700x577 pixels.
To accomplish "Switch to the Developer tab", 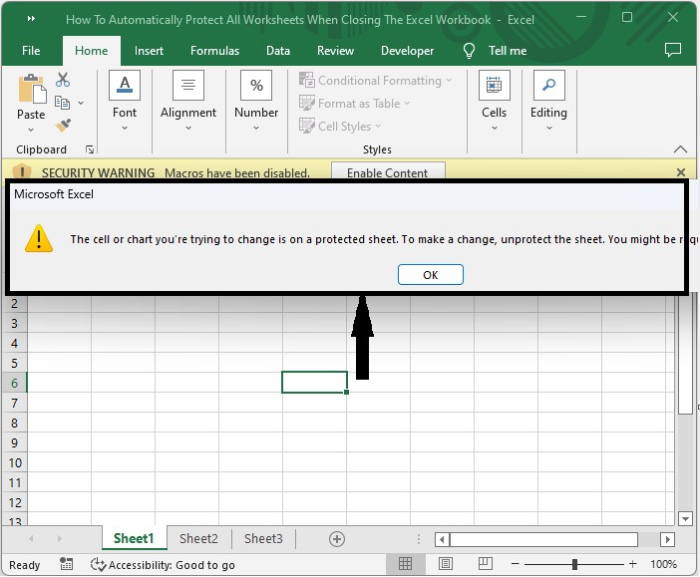I will coord(407,51).
